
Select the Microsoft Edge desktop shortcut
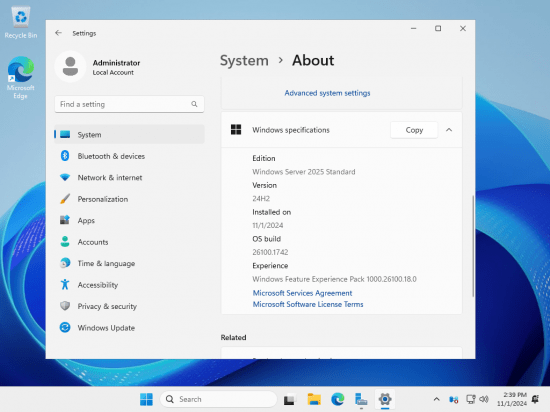click(21, 78)
